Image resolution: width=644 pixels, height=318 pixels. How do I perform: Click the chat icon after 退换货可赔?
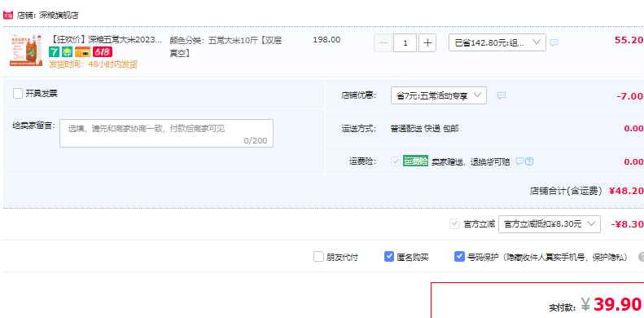[519, 161]
